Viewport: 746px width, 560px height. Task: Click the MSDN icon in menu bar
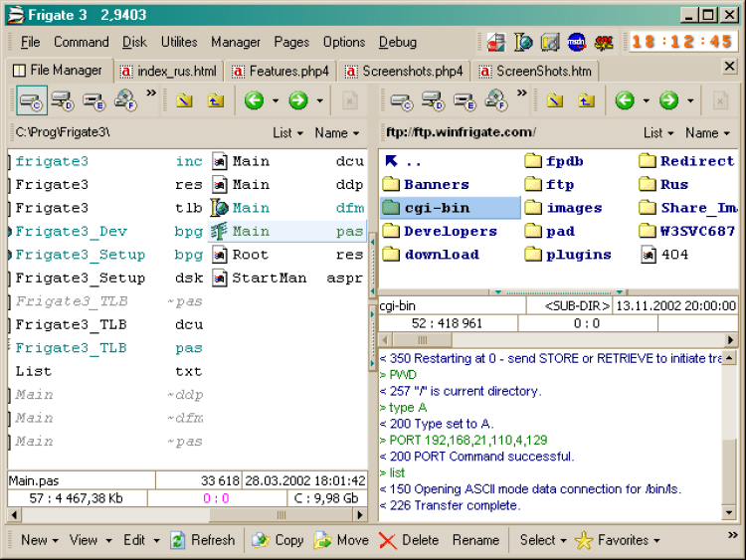(x=577, y=43)
